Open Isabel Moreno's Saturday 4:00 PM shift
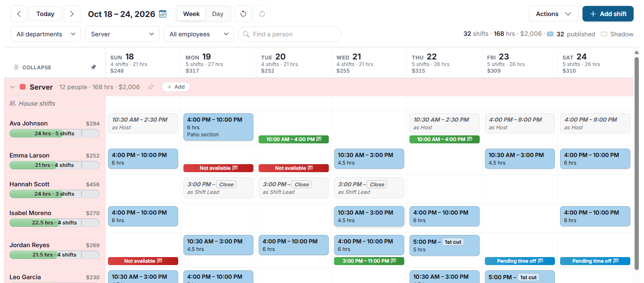 595,216
